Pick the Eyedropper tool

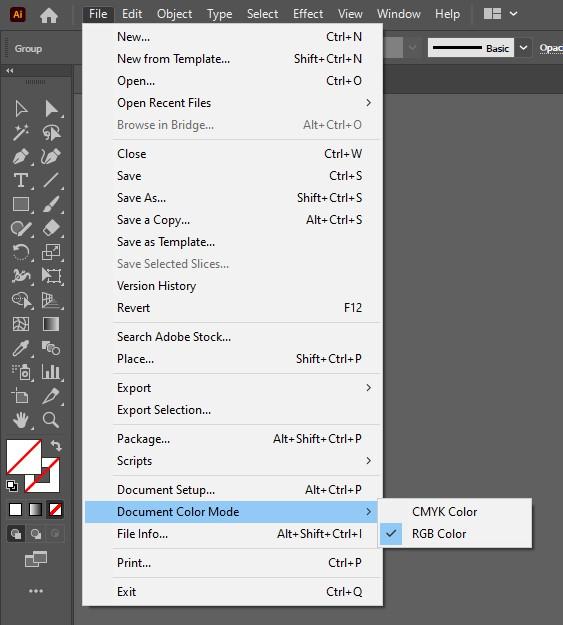pos(21,348)
